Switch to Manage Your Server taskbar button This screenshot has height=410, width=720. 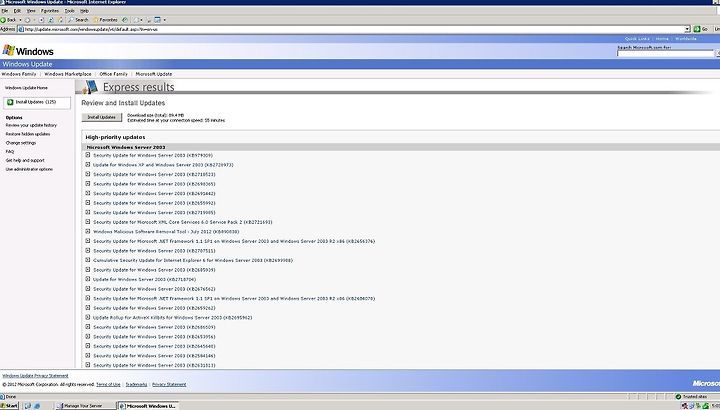(85, 406)
